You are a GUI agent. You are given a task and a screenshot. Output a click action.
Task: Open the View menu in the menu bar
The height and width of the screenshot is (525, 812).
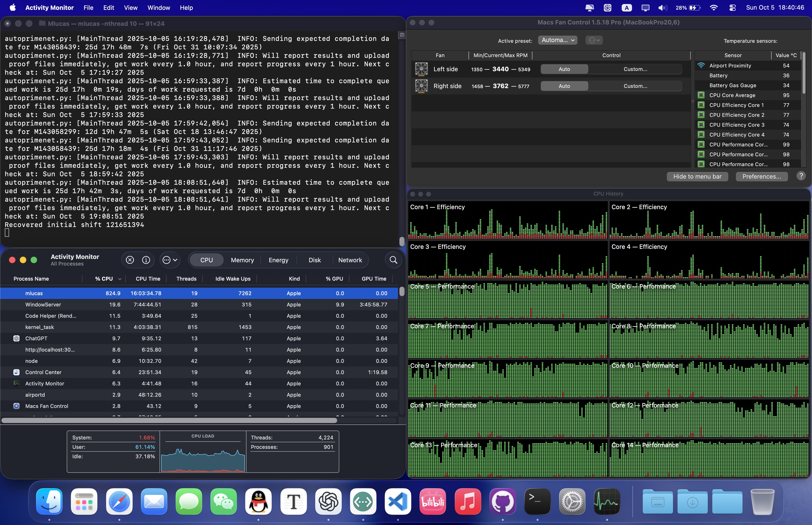(130, 8)
